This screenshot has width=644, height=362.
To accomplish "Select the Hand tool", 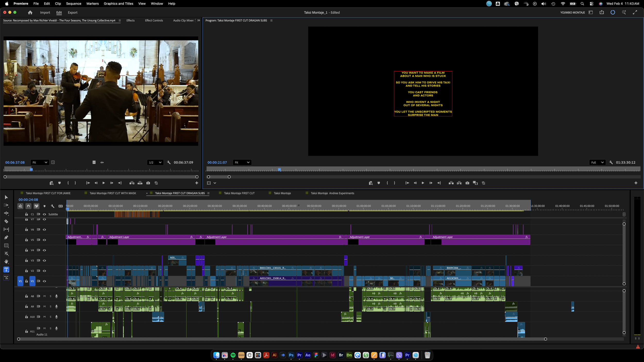I will pyautogui.click(x=6, y=262).
